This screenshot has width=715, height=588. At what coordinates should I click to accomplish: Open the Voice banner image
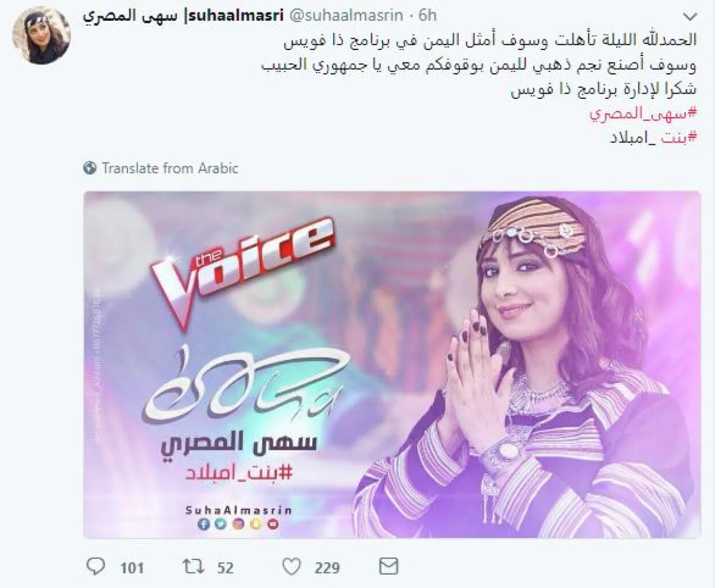point(392,365)
